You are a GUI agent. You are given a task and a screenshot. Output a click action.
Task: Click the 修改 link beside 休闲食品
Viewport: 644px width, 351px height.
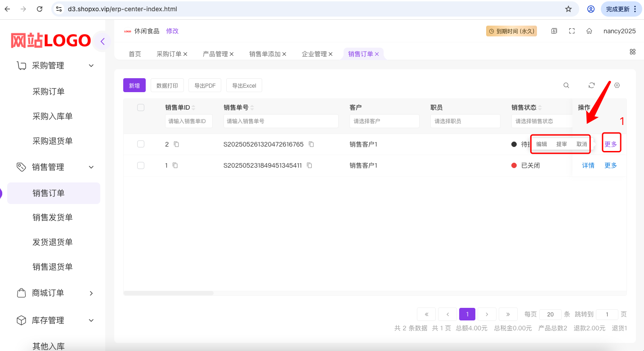pyautogui.click(x=172, y=31)
